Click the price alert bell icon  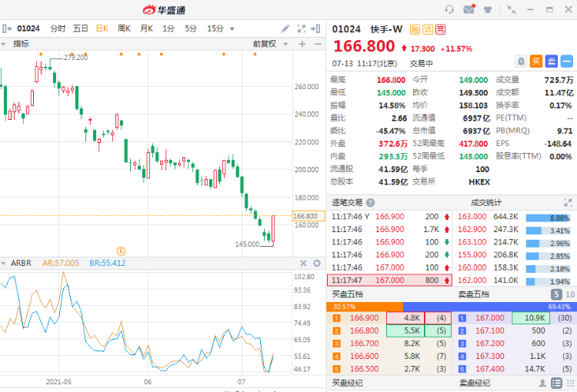click(x=521, y=61)
